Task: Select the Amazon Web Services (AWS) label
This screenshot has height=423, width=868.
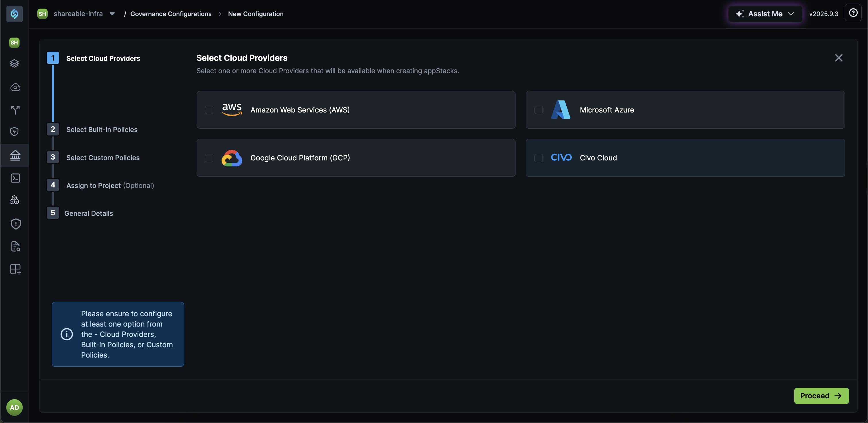Action: coord(300,110)
